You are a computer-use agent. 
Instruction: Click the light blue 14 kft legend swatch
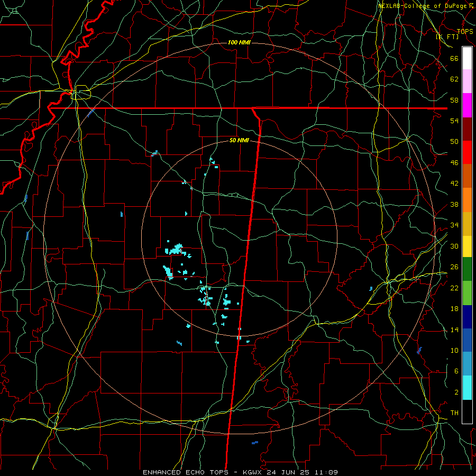pyautogui.click(x=467, y=364)
